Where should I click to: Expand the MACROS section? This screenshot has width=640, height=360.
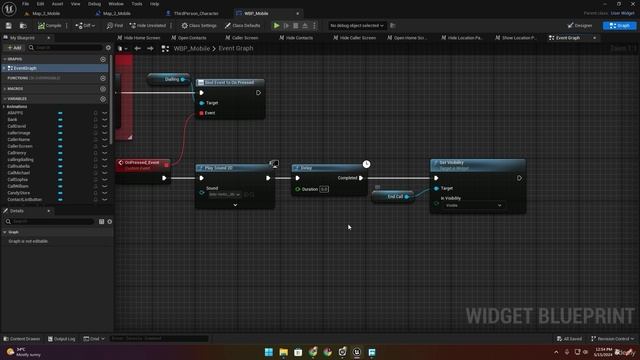click(x=4, y=89)
